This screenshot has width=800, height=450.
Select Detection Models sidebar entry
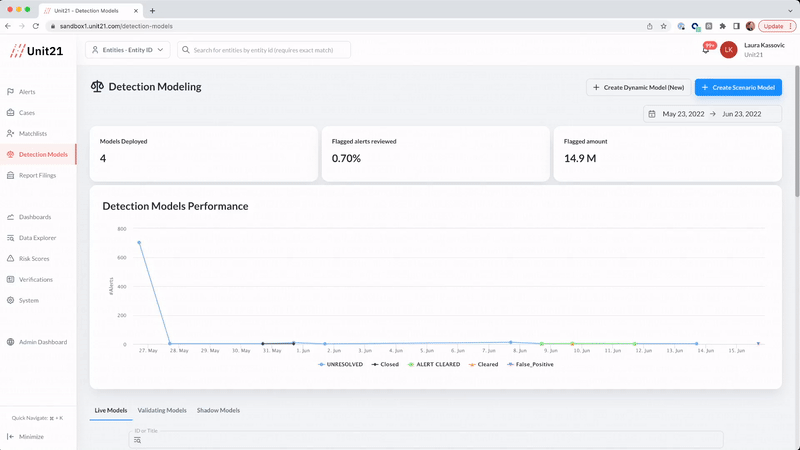(38, 155)
